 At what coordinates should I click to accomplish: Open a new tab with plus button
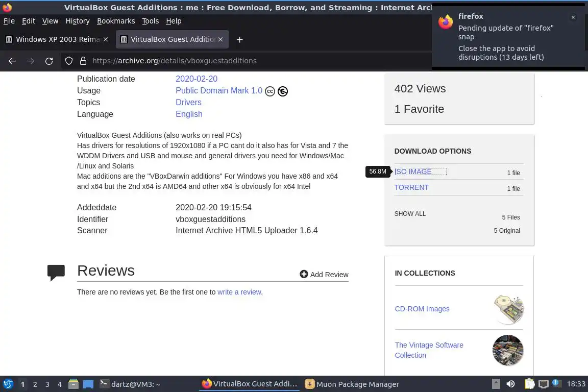pyautogui.click(x=239, y=39)
